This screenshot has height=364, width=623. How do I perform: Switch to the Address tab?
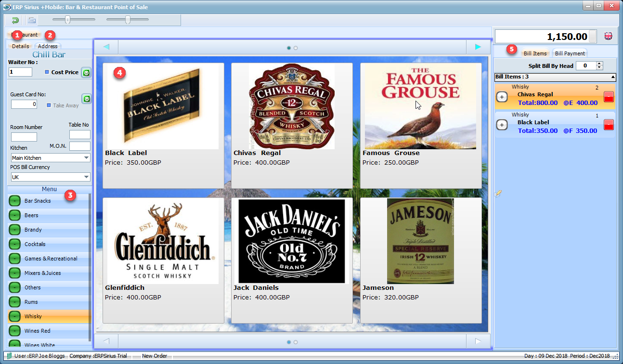tap(48, 46)
